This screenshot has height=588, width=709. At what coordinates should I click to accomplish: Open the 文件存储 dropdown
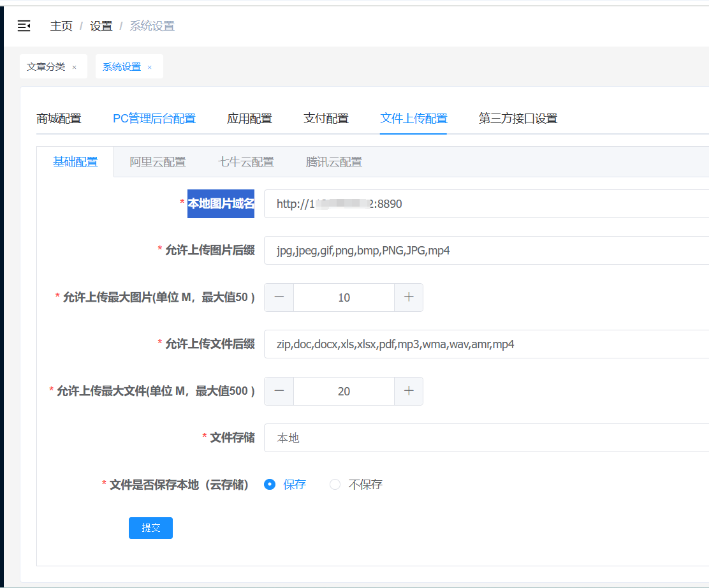[x=486, y=438]
